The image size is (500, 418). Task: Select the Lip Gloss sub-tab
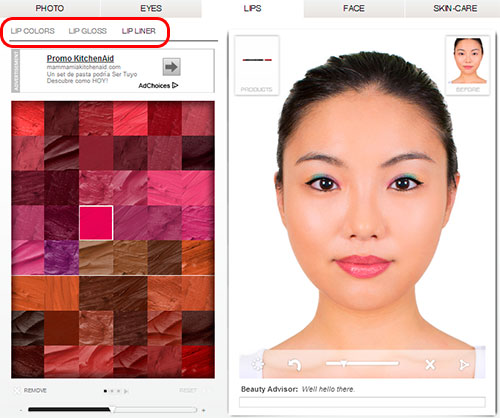click(88, 31)
